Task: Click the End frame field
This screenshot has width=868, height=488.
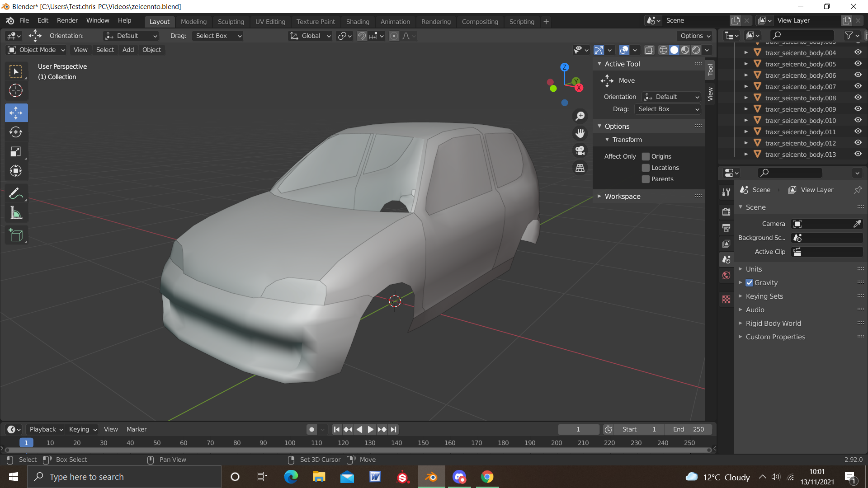Action: click(x=689, y=429)
